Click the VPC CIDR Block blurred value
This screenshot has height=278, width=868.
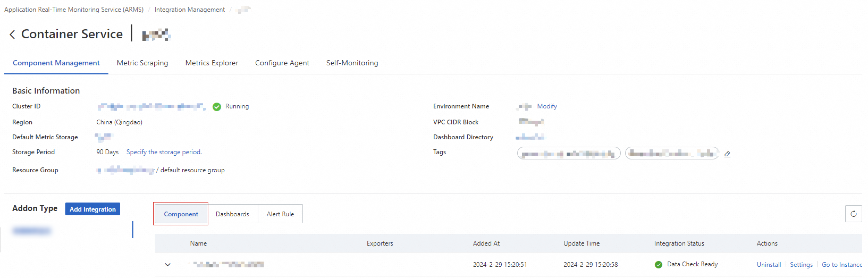pos(531,122)
